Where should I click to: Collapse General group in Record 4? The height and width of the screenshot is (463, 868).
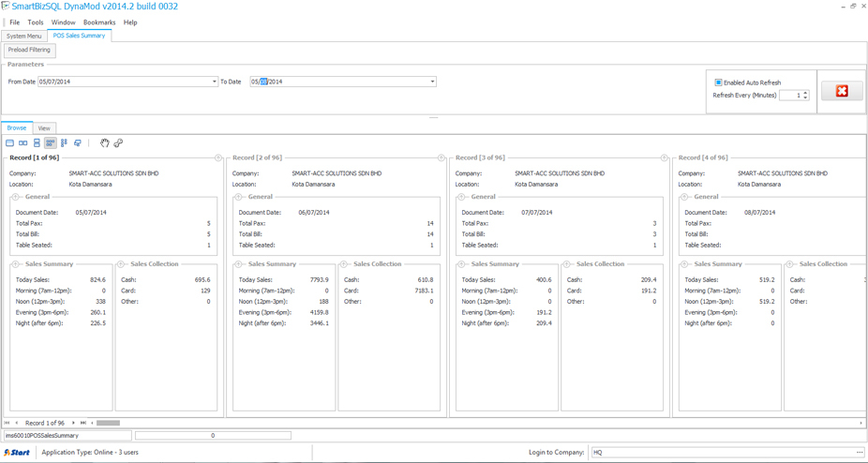(685, 197)
